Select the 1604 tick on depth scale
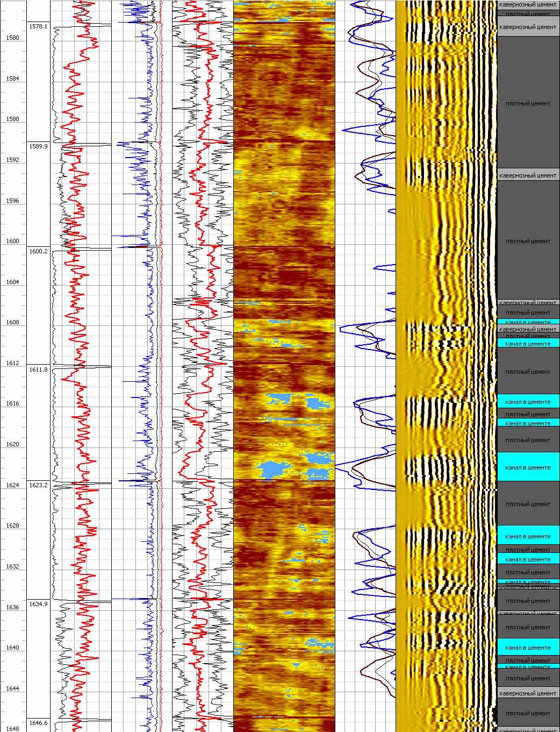560x732 pixels. pos(12,282)
